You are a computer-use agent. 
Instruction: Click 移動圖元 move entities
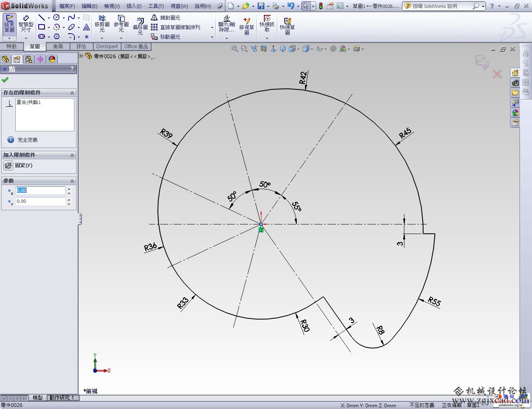(x=165, y=37)
